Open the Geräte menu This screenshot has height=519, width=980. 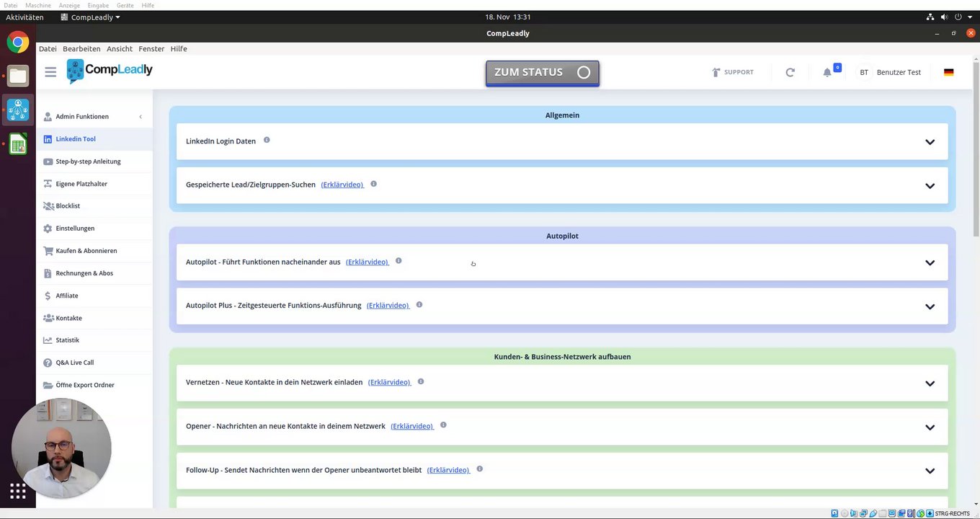click(x=125, y=5)
